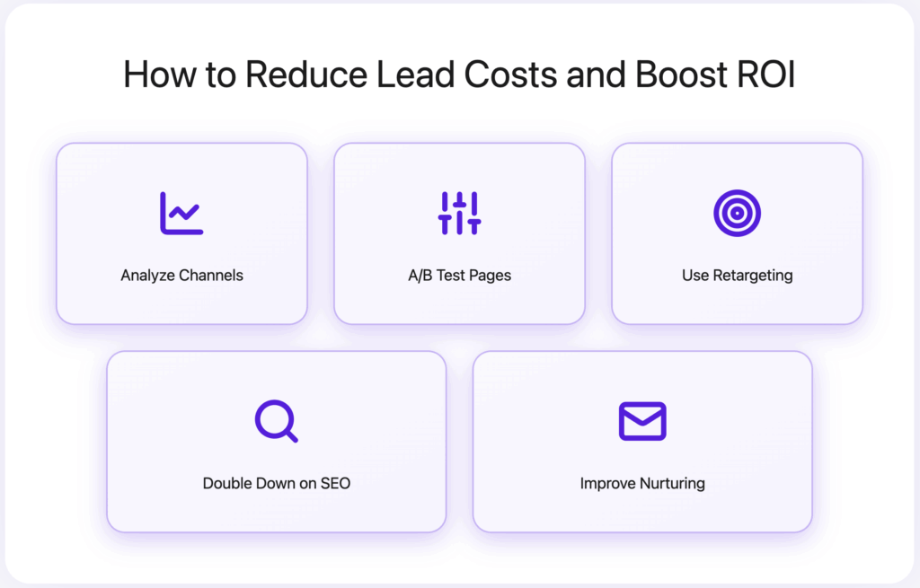Open the Improve Nurturing card

coord(641,440)
